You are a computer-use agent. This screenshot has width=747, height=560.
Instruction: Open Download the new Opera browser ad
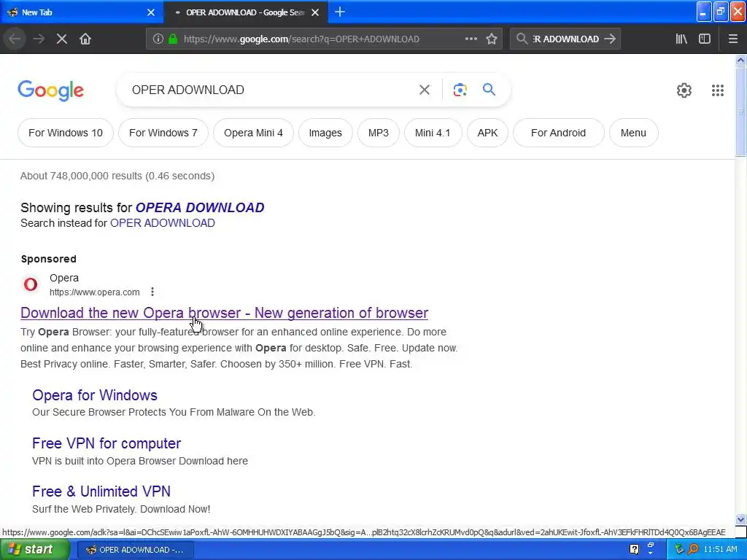click(x=225, y=313)
